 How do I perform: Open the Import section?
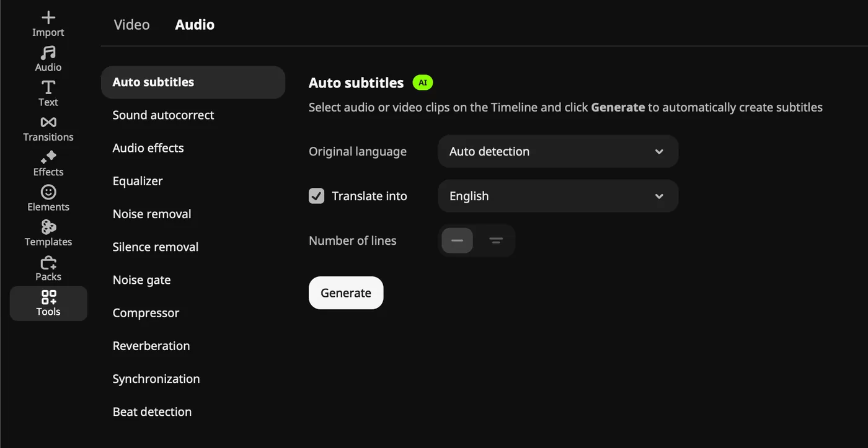point(48,24)
